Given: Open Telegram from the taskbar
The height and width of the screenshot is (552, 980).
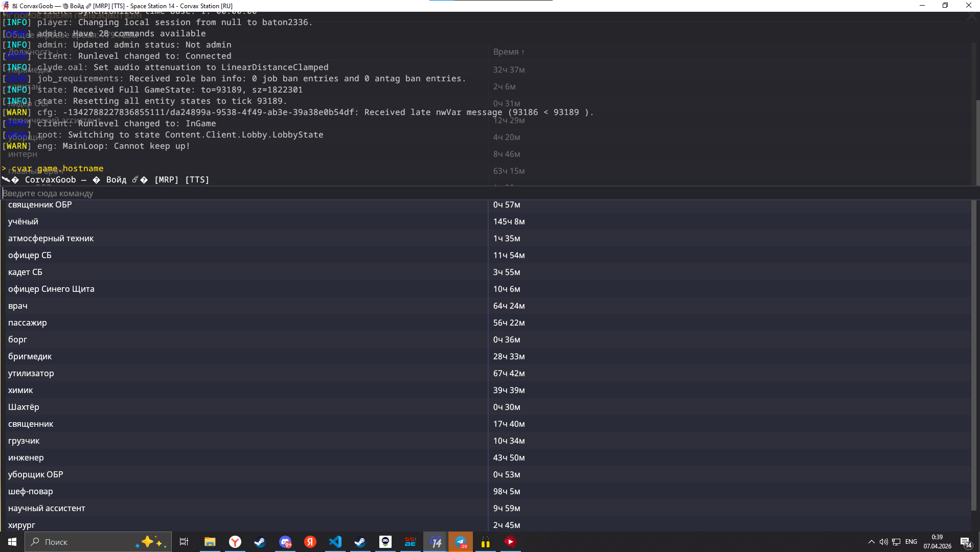Looking at the screenshot, I should pyautogui.click(x=461, y=542).
